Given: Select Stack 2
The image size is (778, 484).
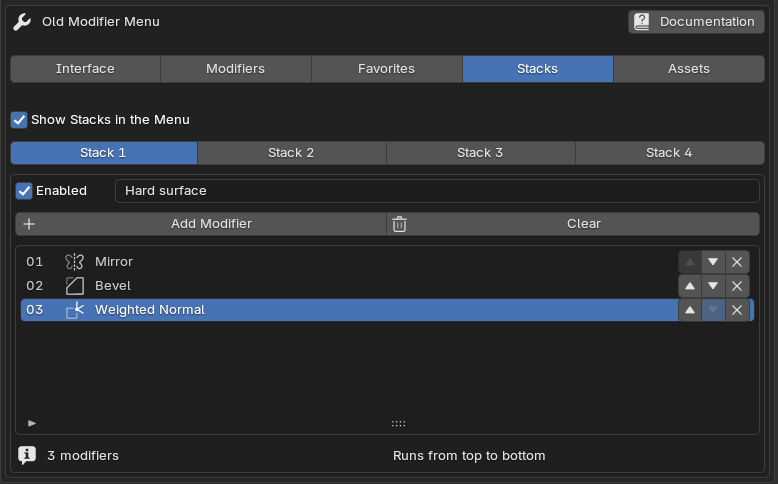Looking at the screenshot, I should [292, 153].
